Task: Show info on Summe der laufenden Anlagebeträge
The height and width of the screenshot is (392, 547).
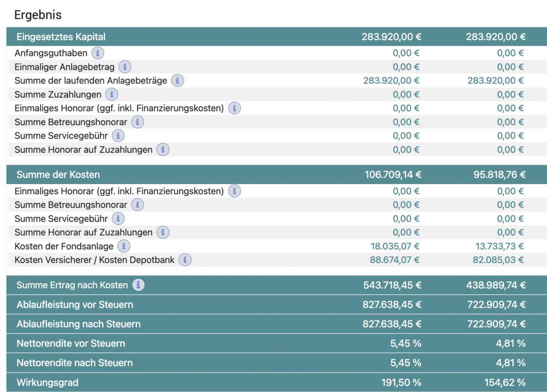Action: point(177,81)
